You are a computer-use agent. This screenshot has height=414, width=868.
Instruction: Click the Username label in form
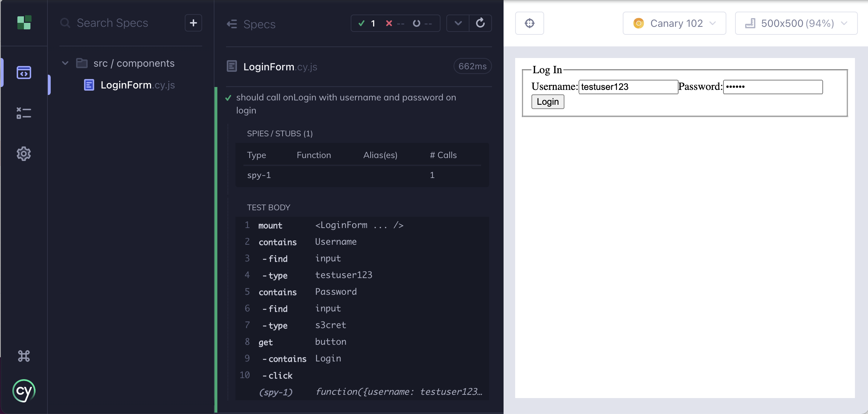pos(555,87)
